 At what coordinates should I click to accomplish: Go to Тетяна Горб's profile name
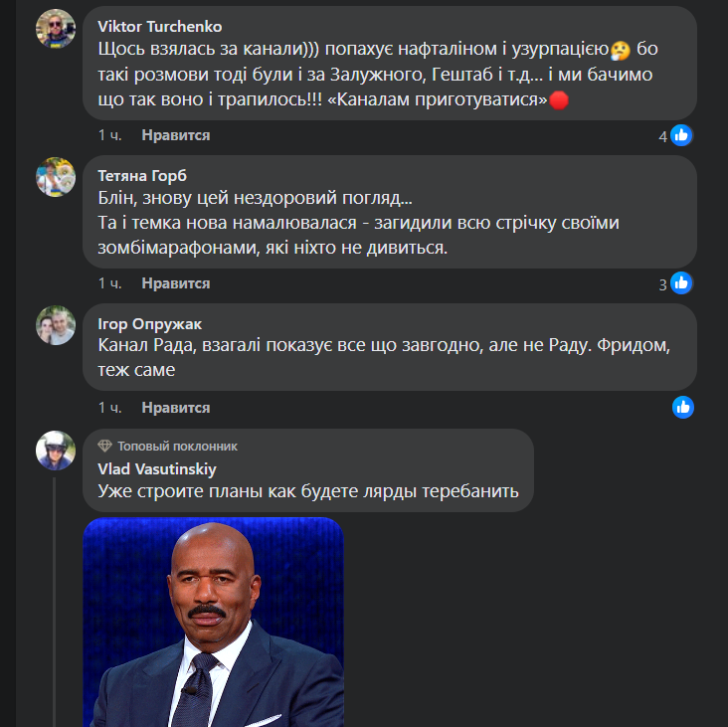(x=142, y=175)
